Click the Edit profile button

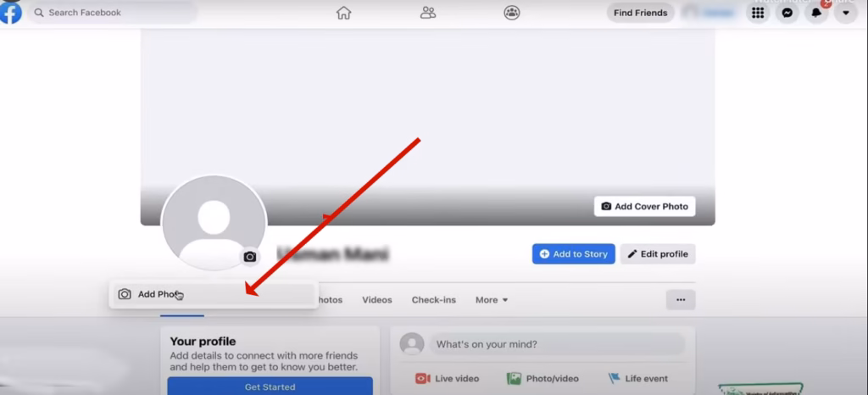coord(658,254)
